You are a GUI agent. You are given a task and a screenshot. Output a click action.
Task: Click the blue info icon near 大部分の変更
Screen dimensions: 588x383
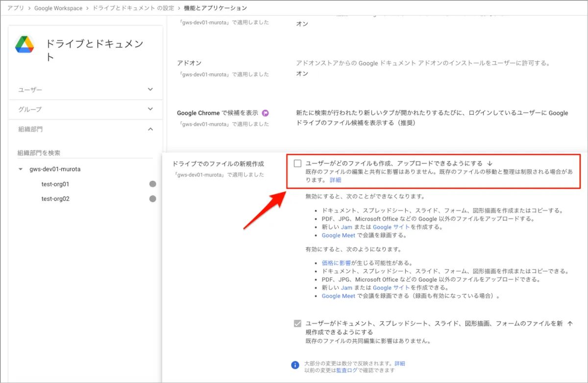[295, 365]
